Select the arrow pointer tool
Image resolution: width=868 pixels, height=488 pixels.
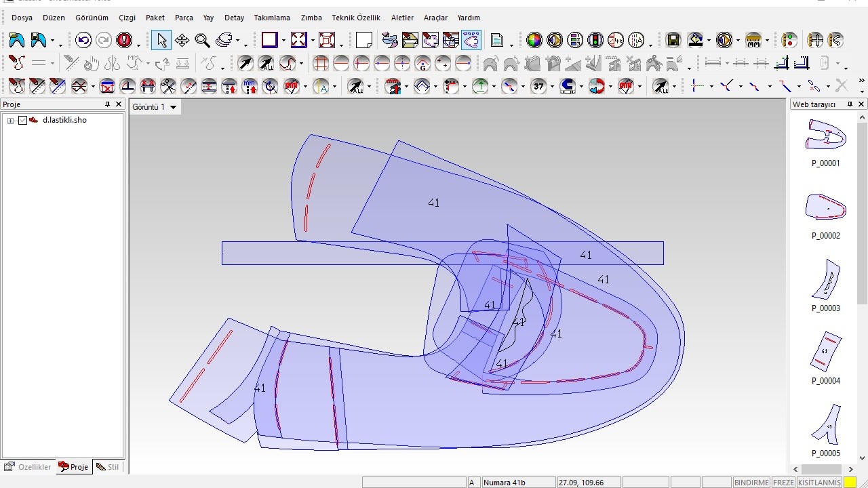coord(161,41)
